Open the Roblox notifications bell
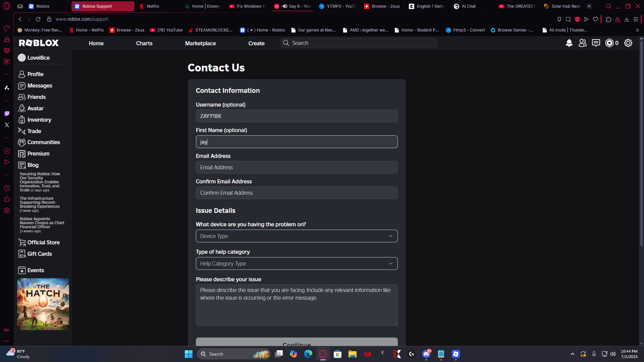Viewport: 644px width, 362px height. click(x=569, y=43)
